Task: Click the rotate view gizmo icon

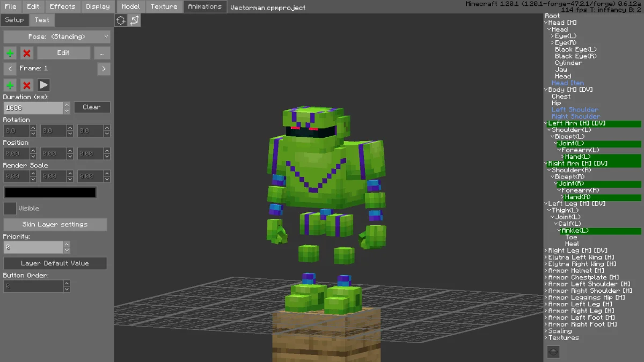Action: pyautogui.click(x=121, y=20)
